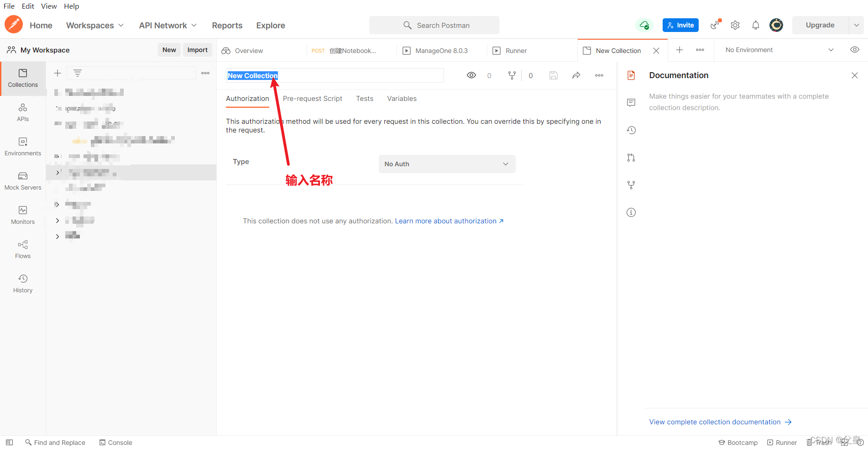Open the sync status cloud icon
868x449 pixels.
(x=644, y=25)
